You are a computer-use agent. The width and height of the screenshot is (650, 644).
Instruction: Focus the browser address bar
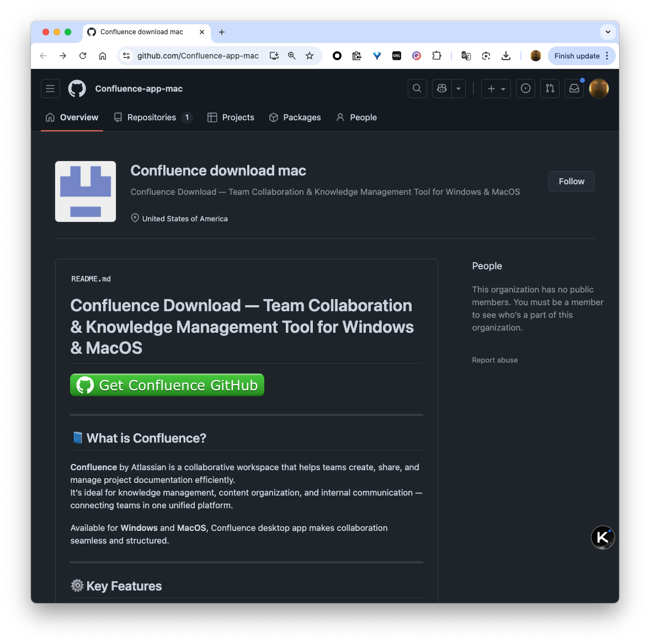198,56
